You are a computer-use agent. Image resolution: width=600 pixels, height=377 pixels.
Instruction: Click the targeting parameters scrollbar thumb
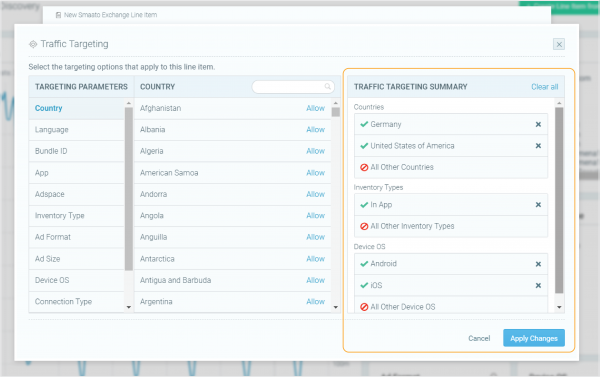point(129,189)
